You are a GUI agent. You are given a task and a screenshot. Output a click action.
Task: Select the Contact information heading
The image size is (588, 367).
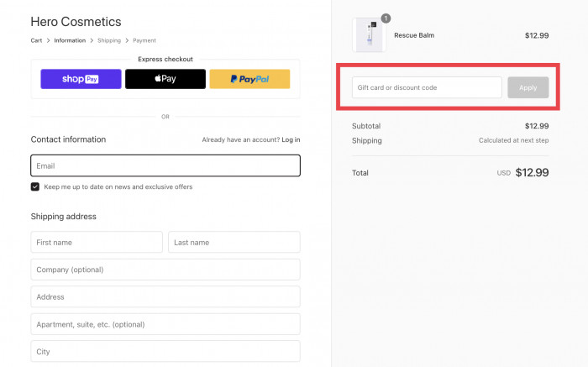click(68, 139)
